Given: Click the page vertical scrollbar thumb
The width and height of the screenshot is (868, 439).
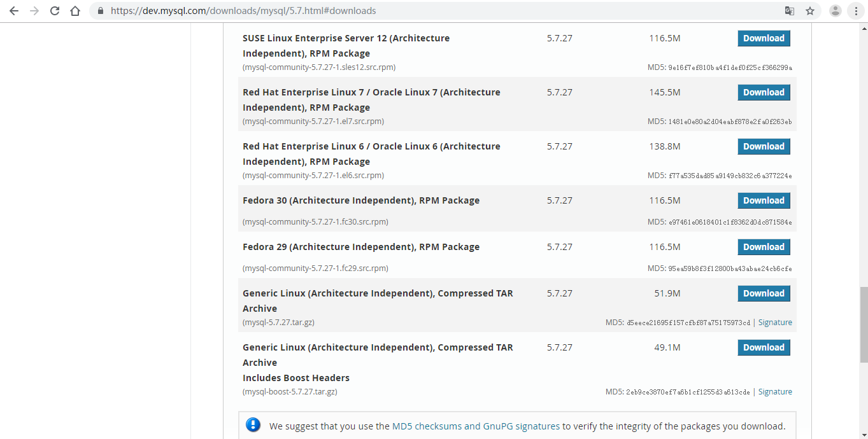Looking at the screenshot, I should (864, 324).
